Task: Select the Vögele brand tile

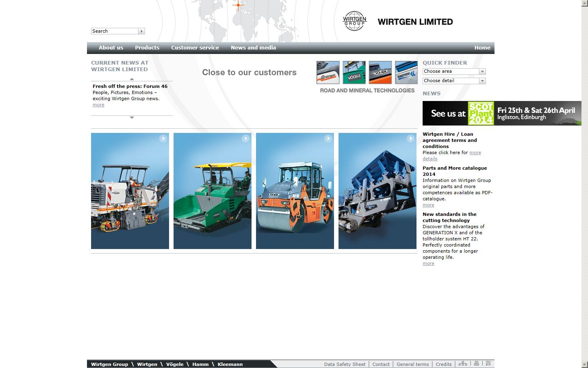Action: click(354, 72)
